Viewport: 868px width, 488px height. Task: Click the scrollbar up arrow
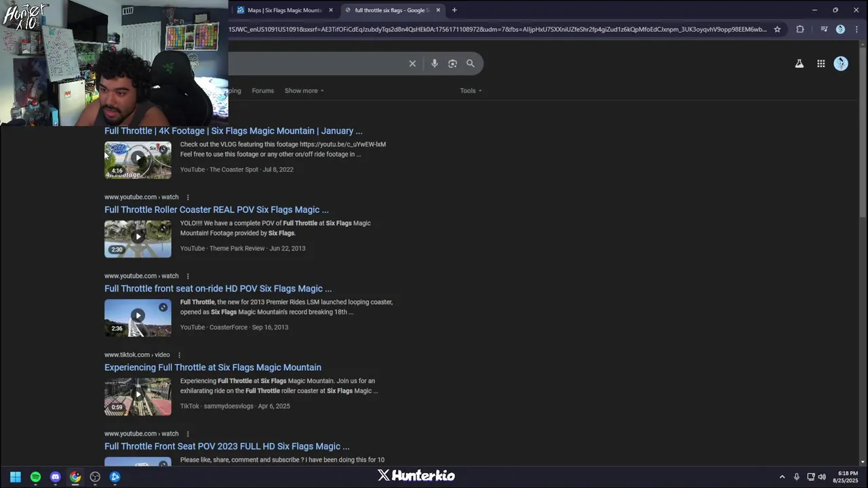tap(863, 45)
